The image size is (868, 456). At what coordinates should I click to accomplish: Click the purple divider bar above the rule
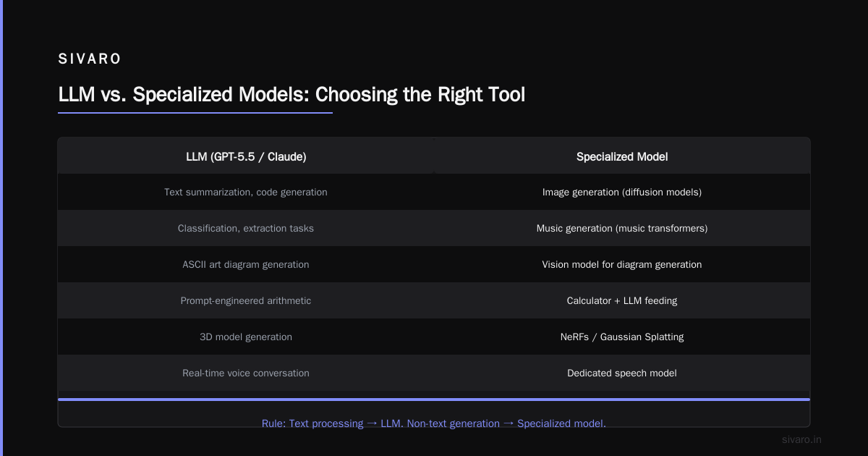pos(434,399)
